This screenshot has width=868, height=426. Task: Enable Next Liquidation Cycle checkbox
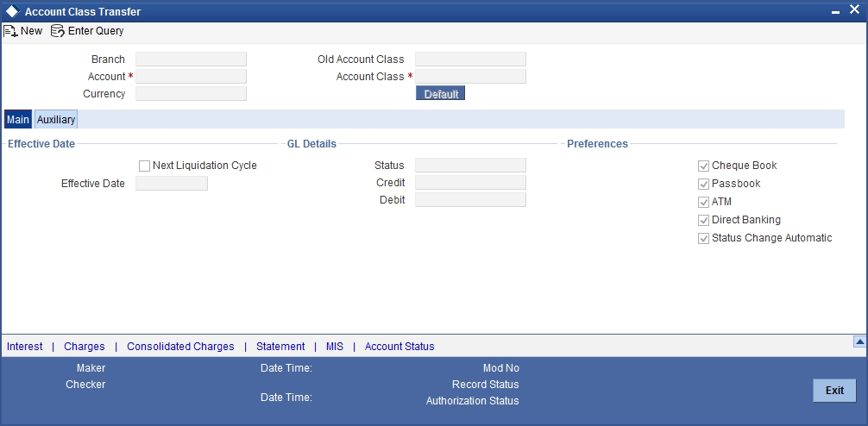144,166
